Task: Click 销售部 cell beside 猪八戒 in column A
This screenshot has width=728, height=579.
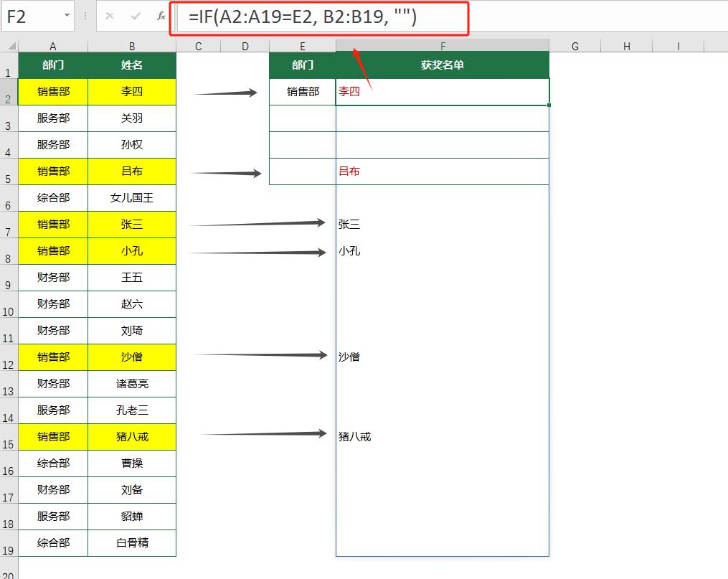Action: 53,437
